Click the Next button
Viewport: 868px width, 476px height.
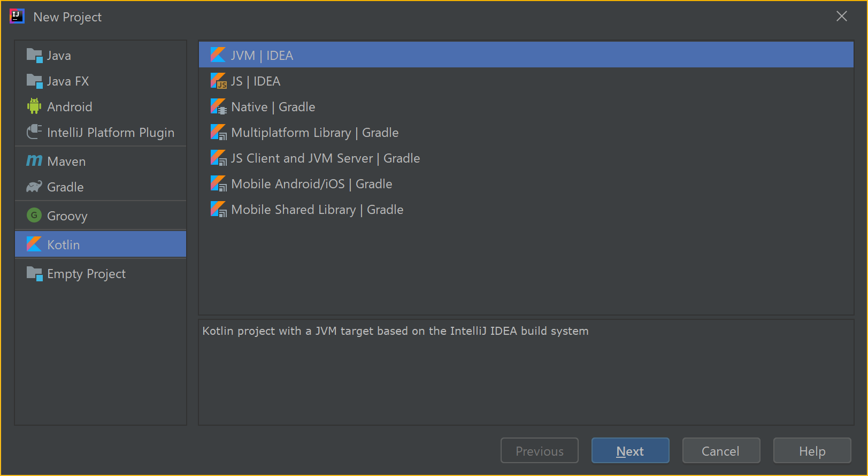coord(629,450)
